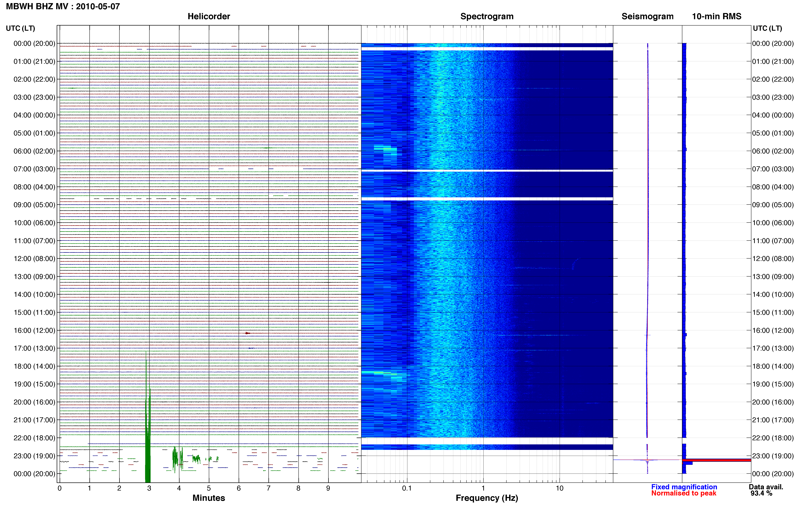Click spectrogram frequency tick label '0.1'
Viewport: 812px width, 508px height.
click(x=407, y=488)
